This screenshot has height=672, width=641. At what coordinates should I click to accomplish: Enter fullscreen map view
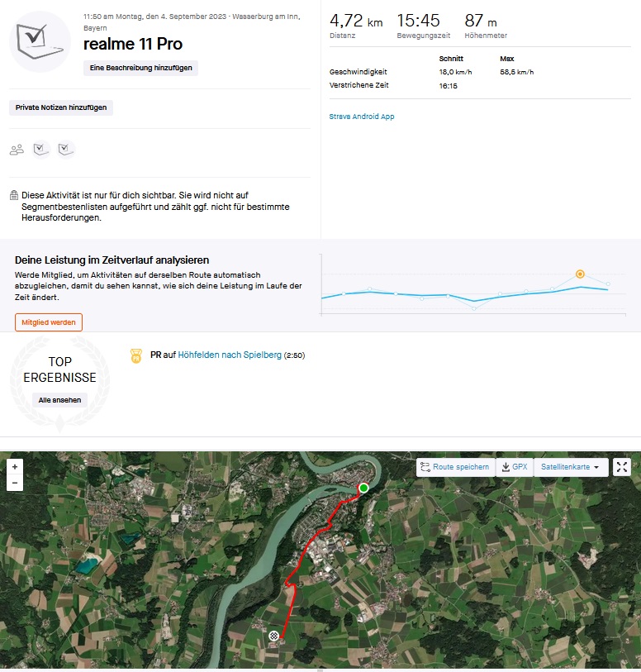622,467
